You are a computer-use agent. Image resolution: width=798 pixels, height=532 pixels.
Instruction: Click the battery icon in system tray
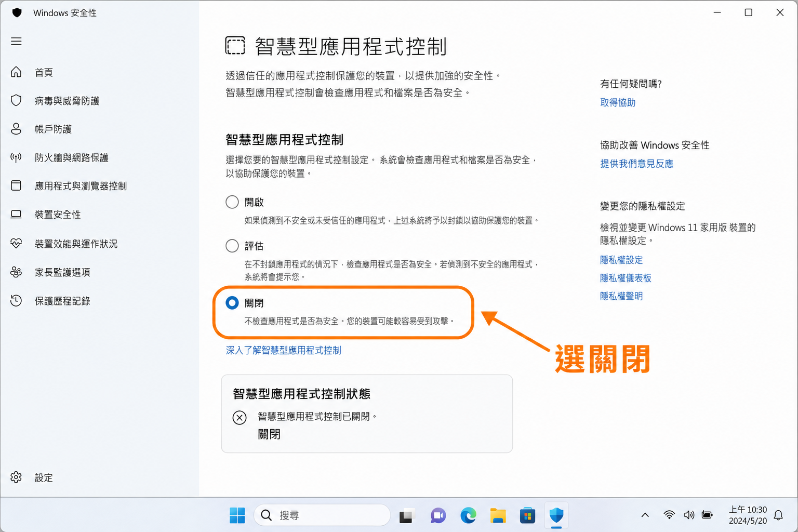[707, 515]
